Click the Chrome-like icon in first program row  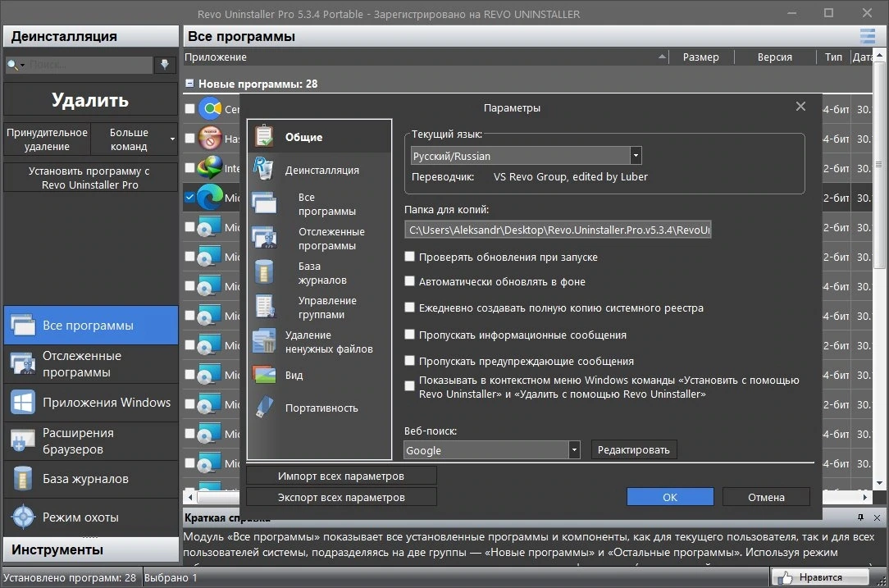210,108
